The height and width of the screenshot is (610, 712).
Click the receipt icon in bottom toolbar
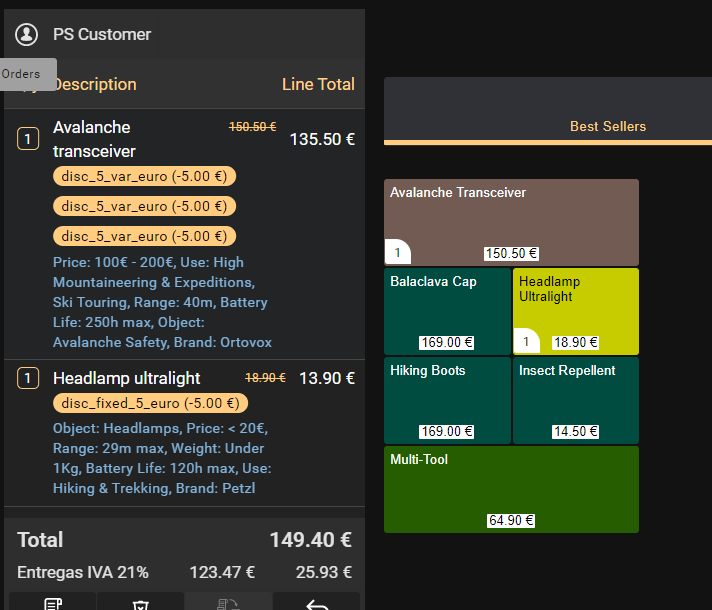click(52, 603)
